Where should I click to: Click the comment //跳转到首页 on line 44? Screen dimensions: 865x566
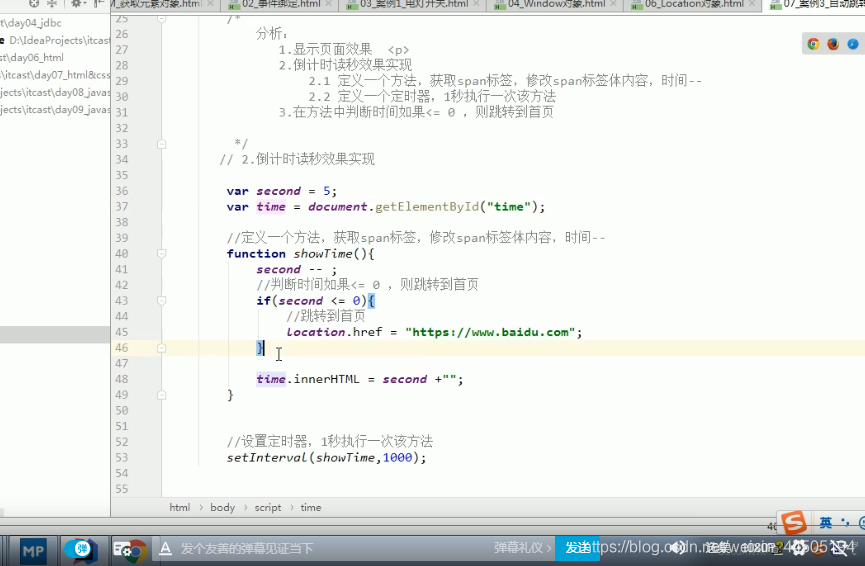point(325,316)
